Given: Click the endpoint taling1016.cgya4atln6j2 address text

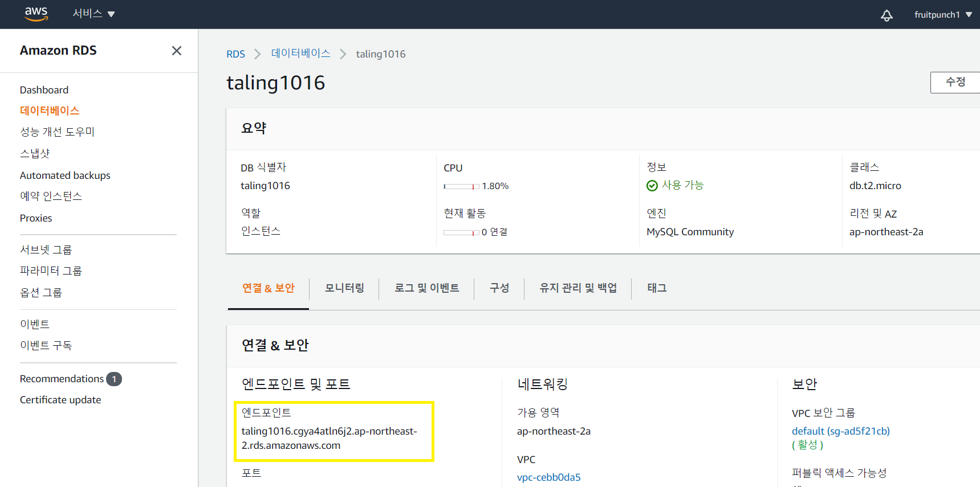Looking at the screenshot, I should coord(329,438).
